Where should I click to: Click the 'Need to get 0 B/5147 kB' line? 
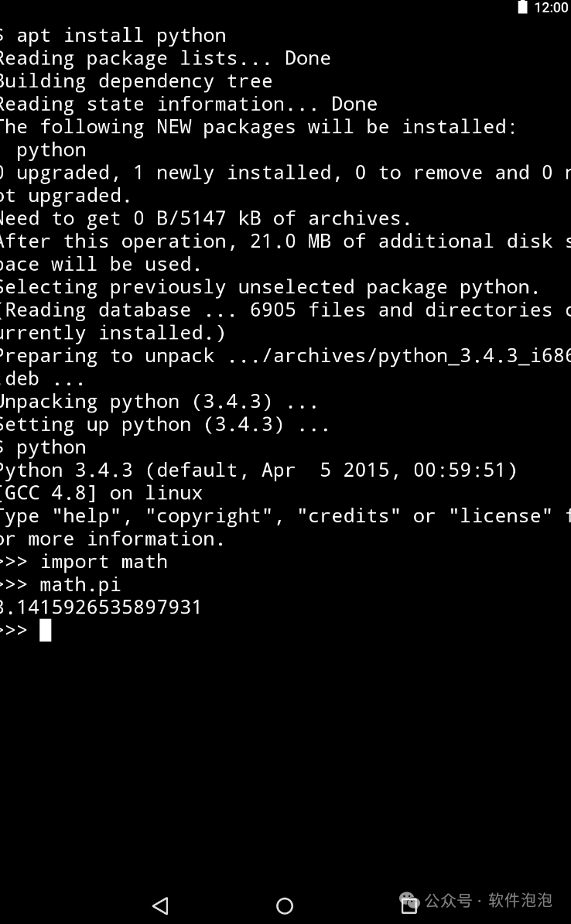click(206, 219)
